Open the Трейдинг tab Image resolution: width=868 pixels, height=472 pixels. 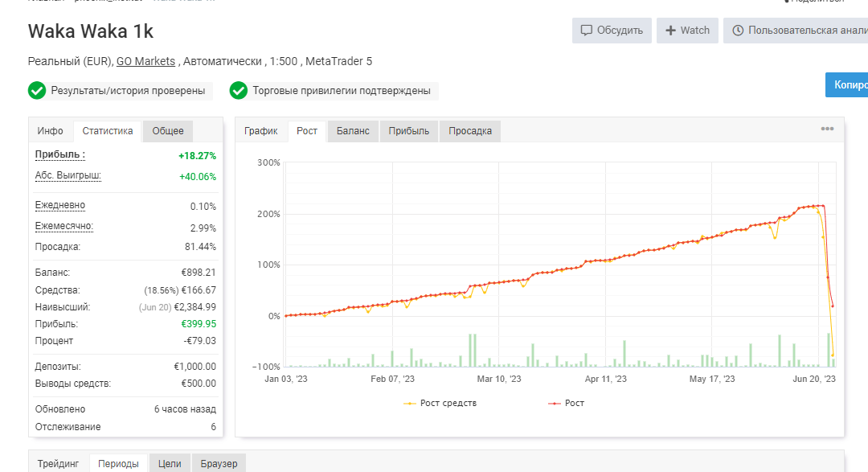tap(58, 464)
